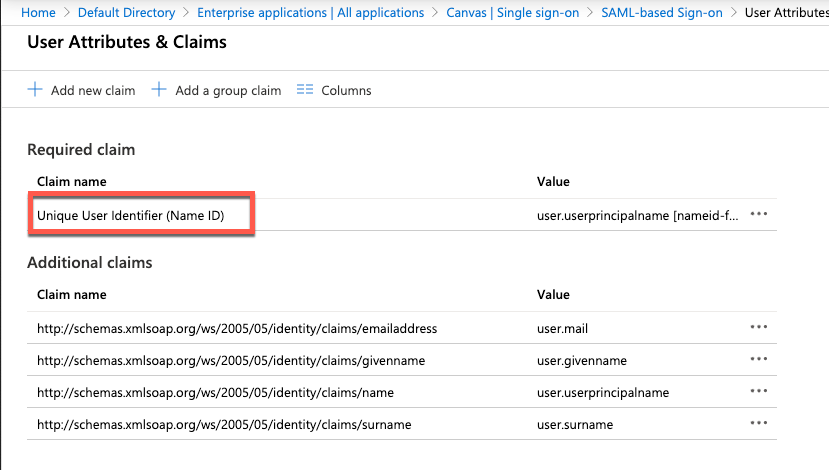Select the Unique User Identifier (Name ID) claim
Screen dimensions: 829x470
[130, 215]
